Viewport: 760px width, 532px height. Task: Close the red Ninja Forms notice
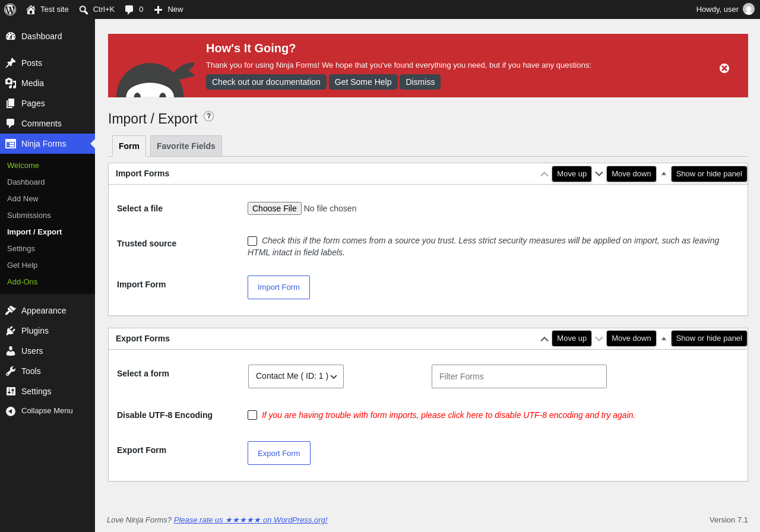724,68
